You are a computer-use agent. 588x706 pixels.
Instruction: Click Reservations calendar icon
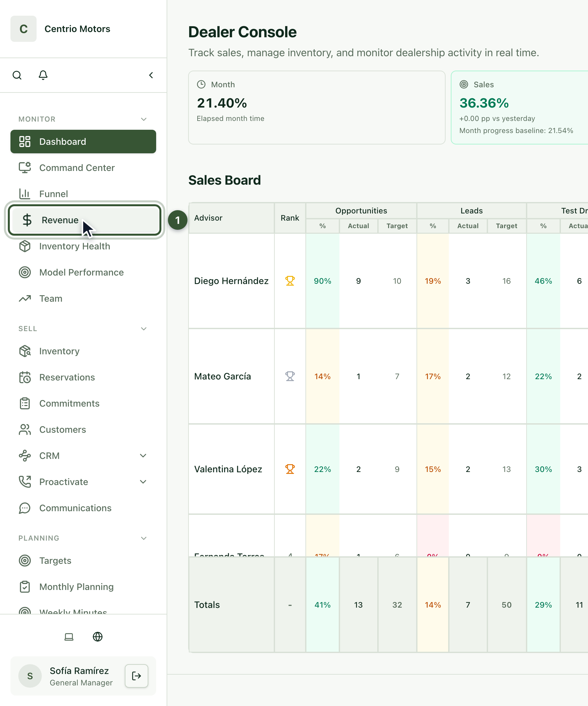click(x=25, y=377)
